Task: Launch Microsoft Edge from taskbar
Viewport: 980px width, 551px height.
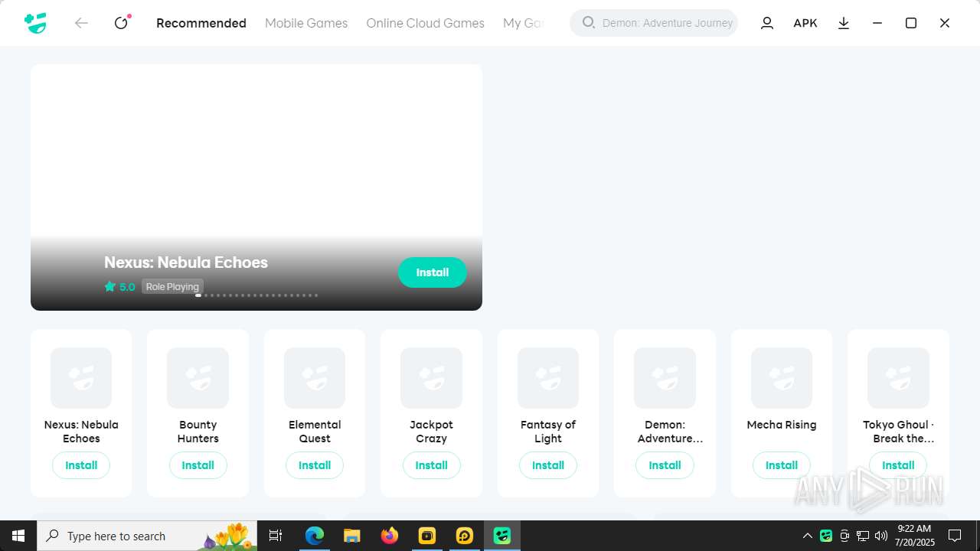Action: [x=315, y=536]
